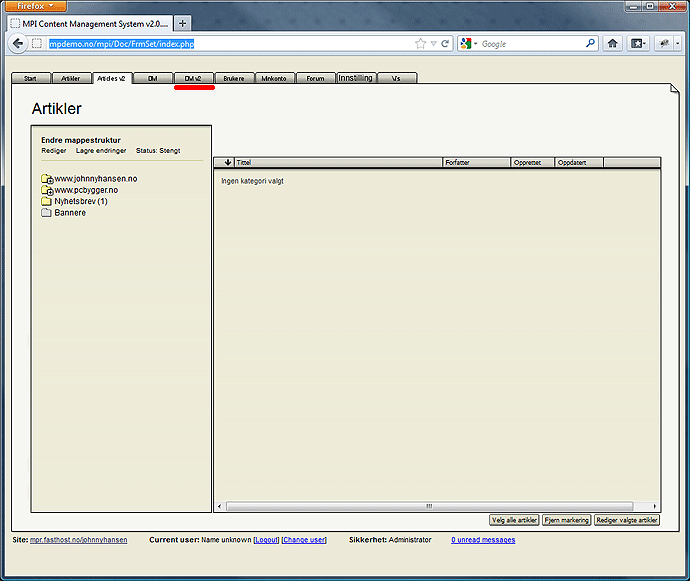690x581 pixels.
Task: Expand the www.johnnyhansen.no folder
Action: click(x=47, y=179)
